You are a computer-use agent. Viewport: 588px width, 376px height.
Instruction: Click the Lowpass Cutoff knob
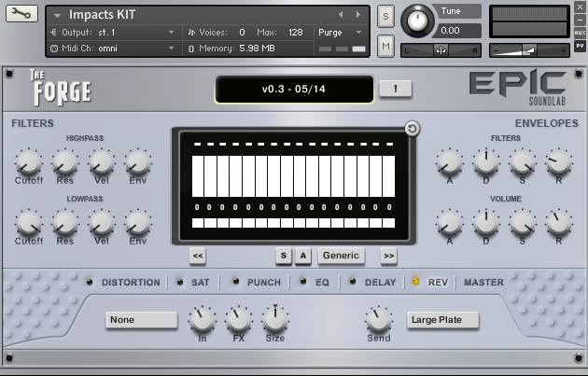(x=29, y=223)
